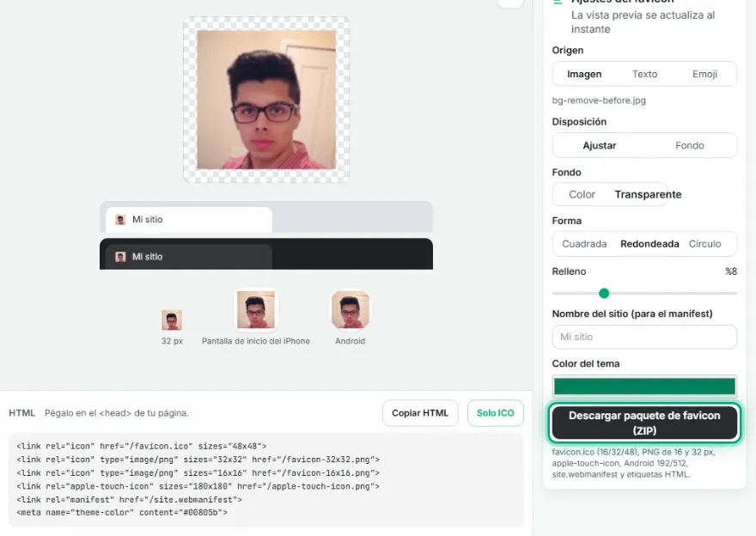Switch the source to Texto

pyautogui.click(x=644, y=74)
